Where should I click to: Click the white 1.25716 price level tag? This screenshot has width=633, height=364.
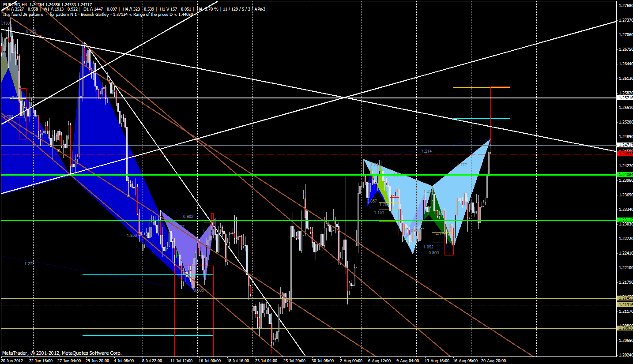click(625, 98)
